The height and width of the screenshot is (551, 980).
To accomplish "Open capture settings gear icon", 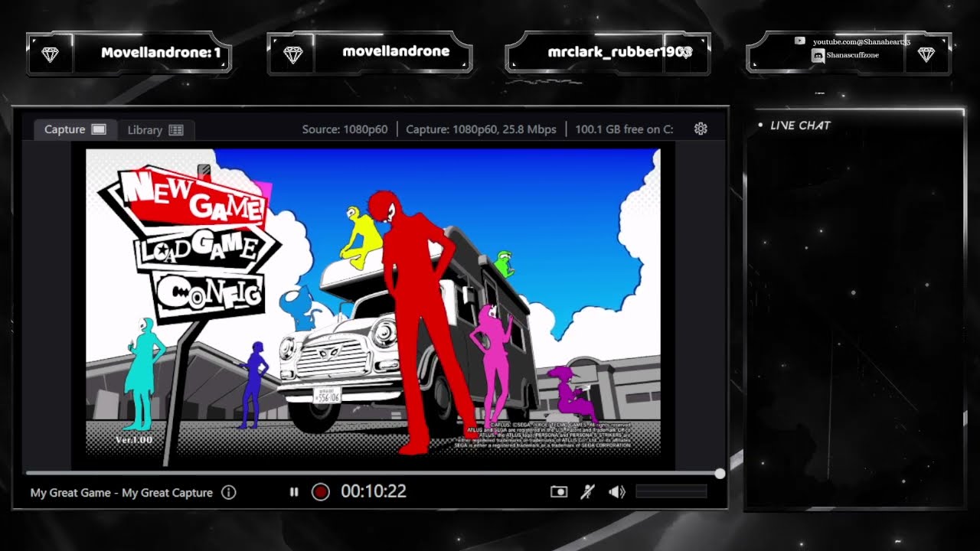I will pos(701,129).
